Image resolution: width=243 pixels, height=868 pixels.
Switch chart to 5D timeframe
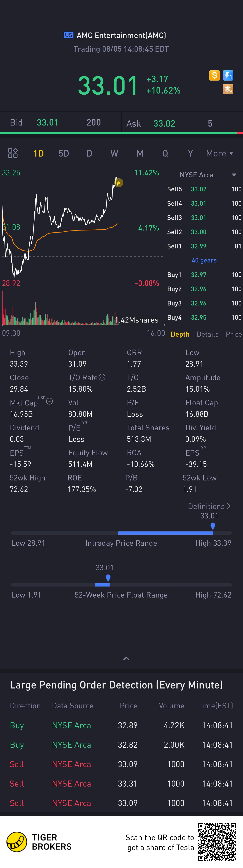tap(64, 153)
